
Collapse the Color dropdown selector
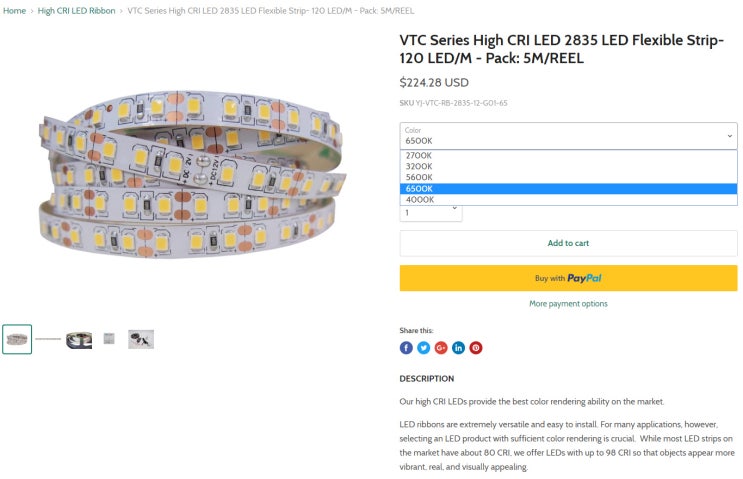[x=568, y=136]
